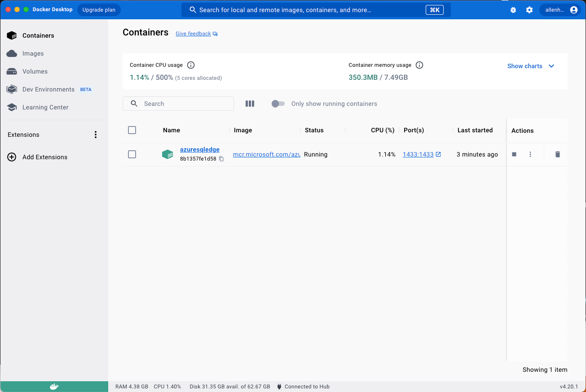Sort by the Image column header
Image resolution: width=586 pixels, height=392 pixels.
pyautogui.click(x=243, y=130)
